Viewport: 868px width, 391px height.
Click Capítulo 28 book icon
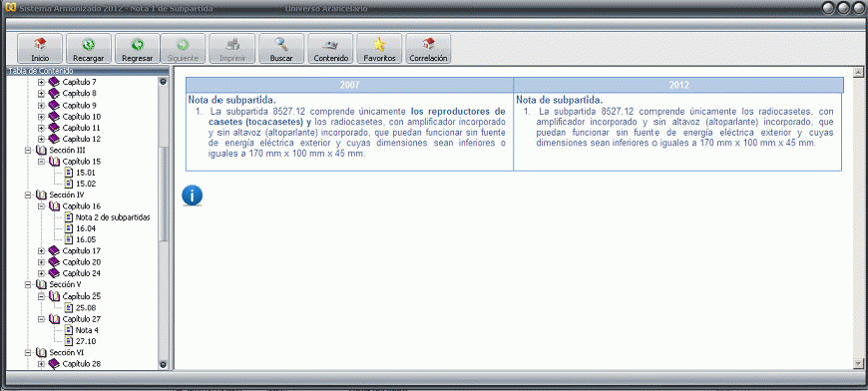point(54,364)
